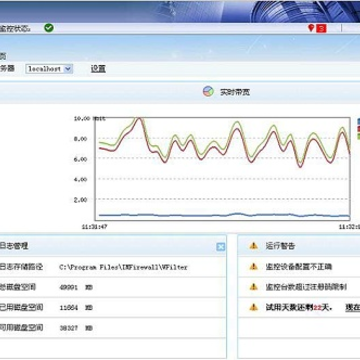Select the log path C:\Program Files\IMFirewall\WFilter

(x=123, y=267)
